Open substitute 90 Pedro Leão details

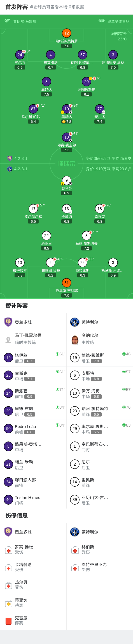(x=33, y=429)
